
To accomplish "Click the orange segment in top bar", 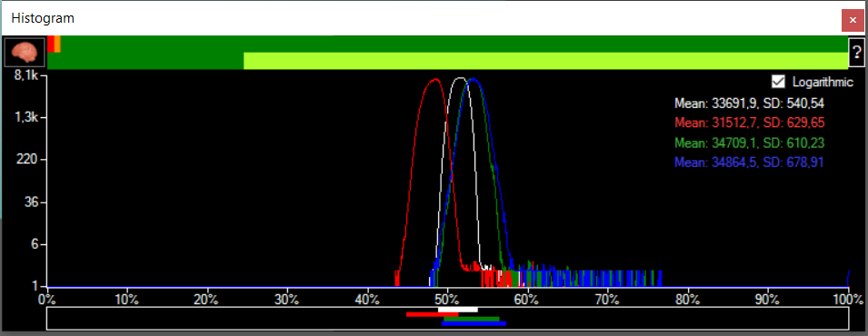I will [x=57, y=44].
